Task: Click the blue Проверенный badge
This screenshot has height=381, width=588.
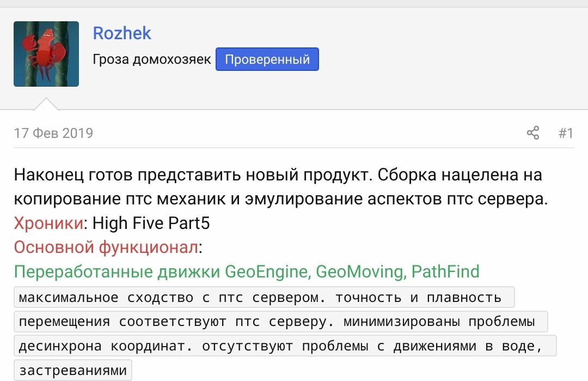Action: tap(267, 59)
